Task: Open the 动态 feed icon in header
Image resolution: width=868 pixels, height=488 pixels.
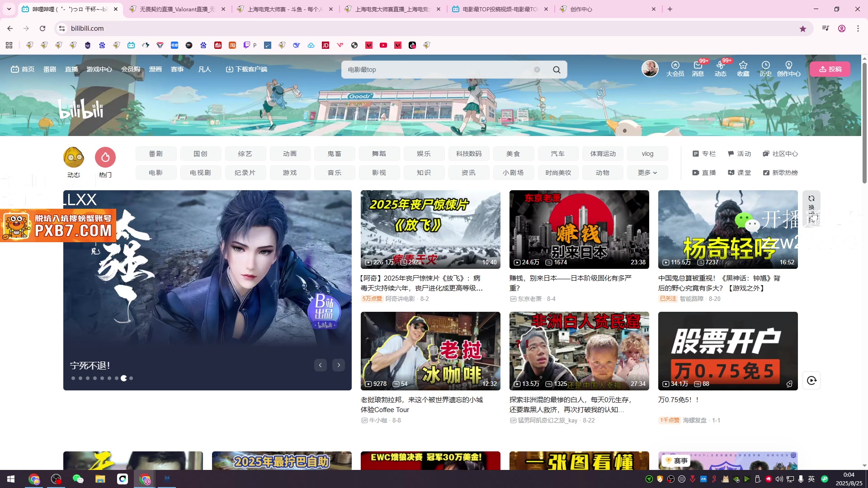Action: click(x=721, y=69)
